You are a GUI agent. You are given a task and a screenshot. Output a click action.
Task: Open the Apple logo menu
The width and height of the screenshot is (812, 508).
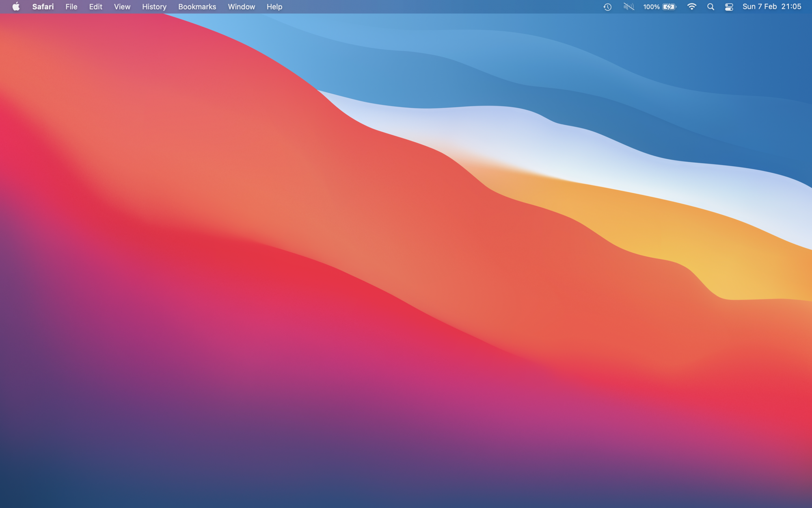pos(16,7)
